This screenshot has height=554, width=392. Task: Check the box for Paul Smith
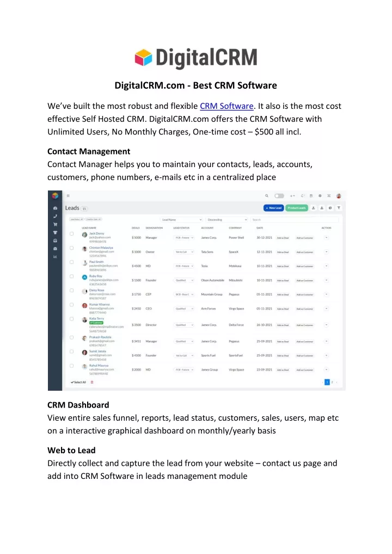(x=72, y=262)
